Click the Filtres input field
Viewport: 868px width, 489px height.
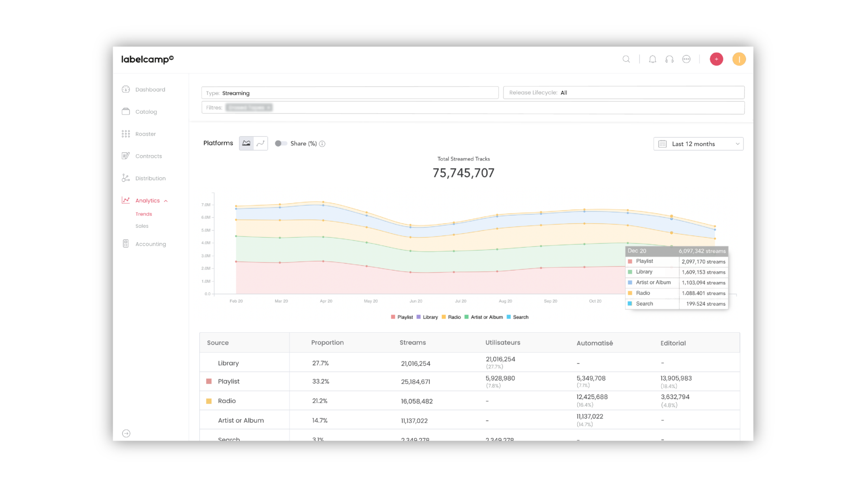pos(498,108)
